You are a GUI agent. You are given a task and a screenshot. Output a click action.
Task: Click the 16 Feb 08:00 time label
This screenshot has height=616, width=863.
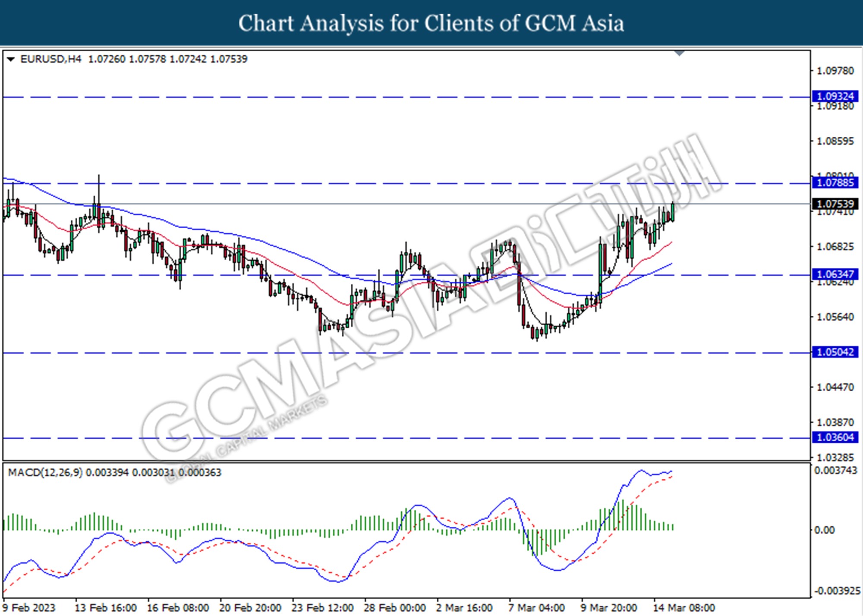click(178, 608)
